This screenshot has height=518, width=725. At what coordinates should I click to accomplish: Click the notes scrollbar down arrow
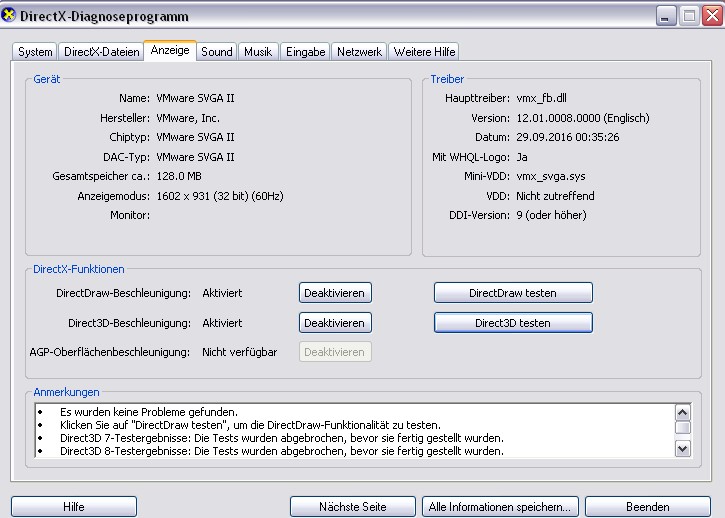click(x=683, y=448)
